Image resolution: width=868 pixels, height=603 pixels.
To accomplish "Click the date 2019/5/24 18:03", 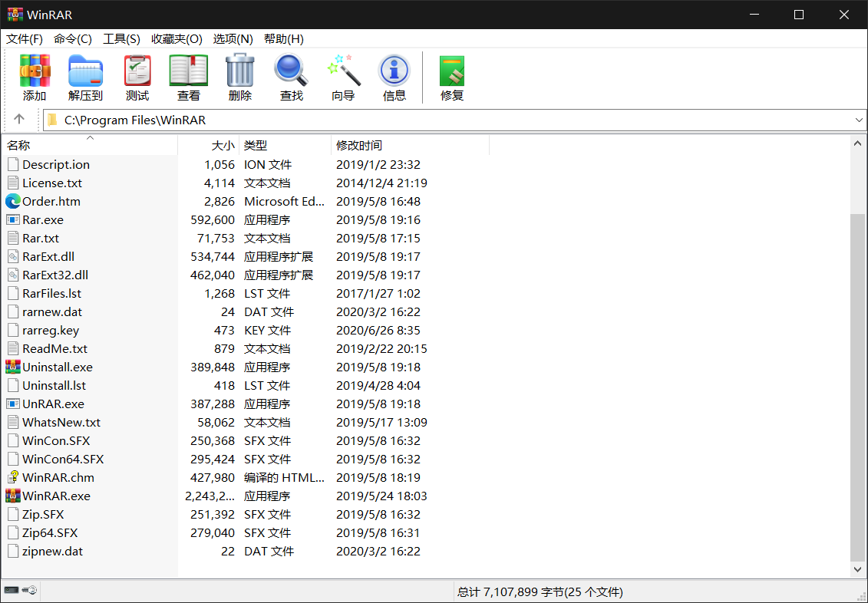I will [x=381, y=496].
